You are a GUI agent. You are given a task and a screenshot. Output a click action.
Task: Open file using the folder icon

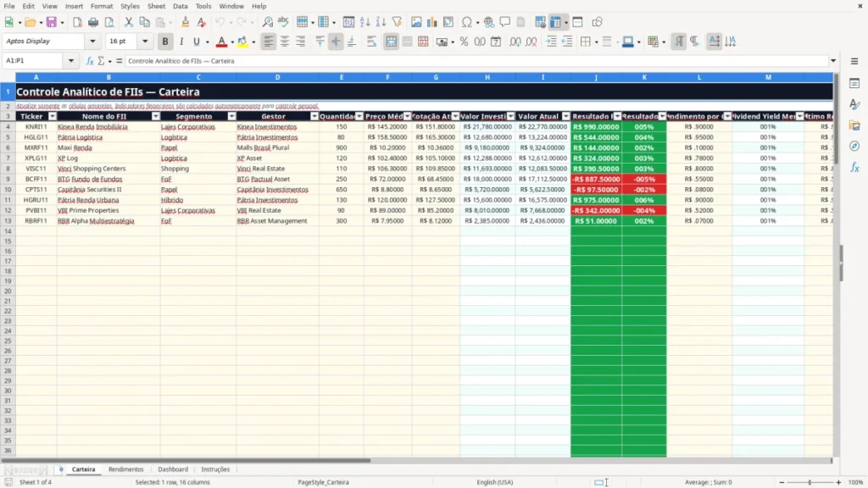point(30,22)
